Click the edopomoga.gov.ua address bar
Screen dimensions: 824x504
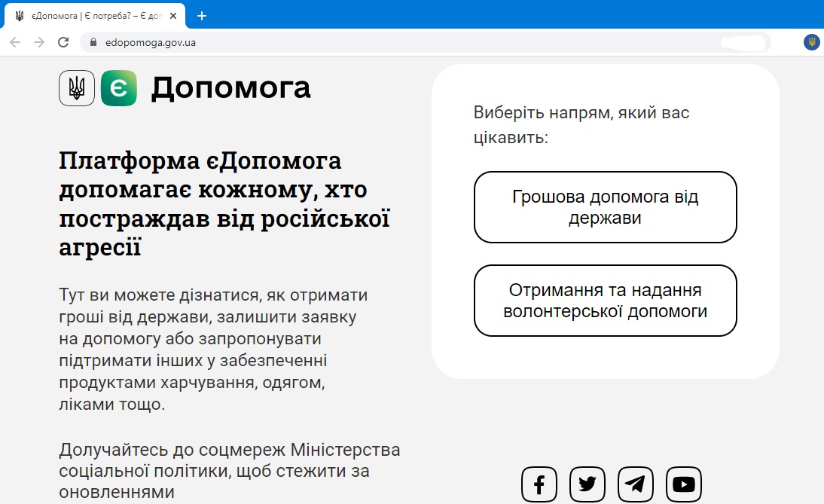(x=426, y=43)
